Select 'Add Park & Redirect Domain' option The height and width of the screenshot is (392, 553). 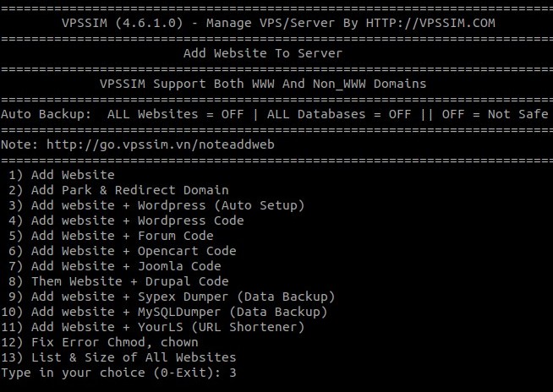(x=118, y=190)
